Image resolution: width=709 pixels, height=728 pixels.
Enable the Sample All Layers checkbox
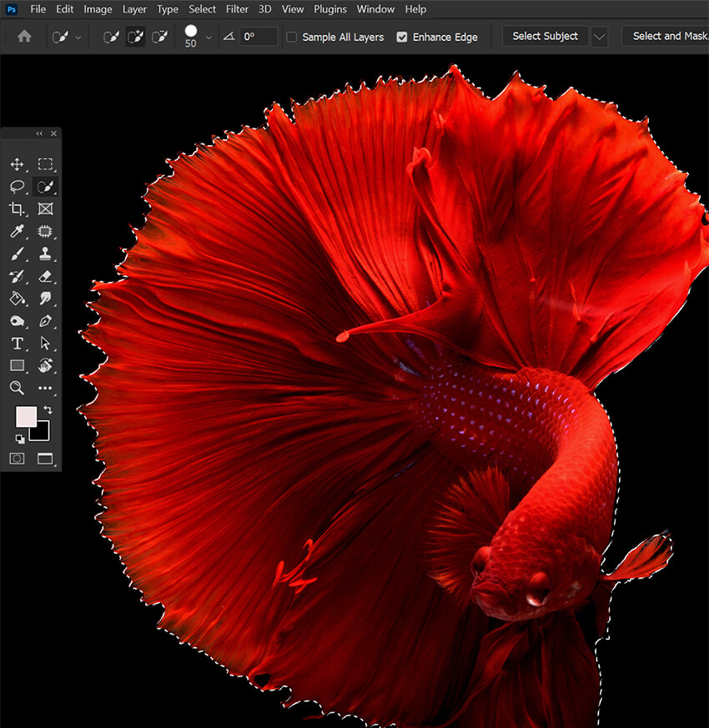(292, 37)
